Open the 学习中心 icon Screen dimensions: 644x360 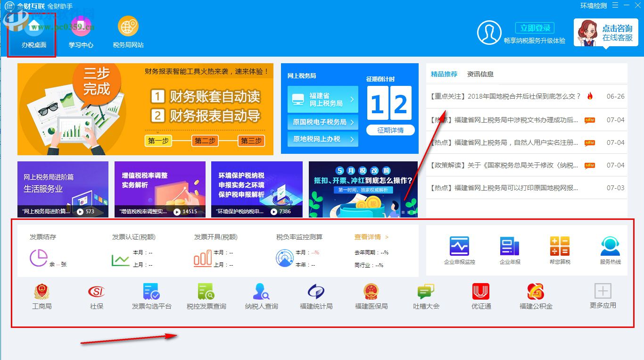coord(81,26)
